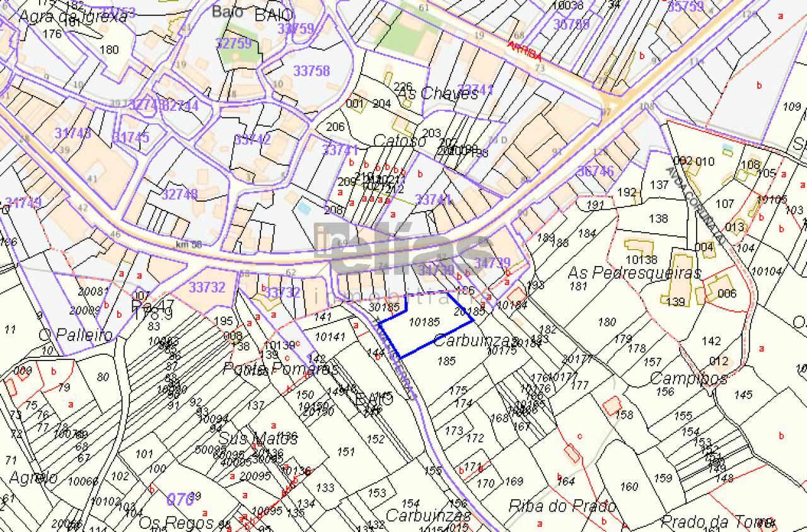Viewport: 807px width, 532px height.
Task: Select parcel 160 in the lower right
Action: click(x=629, y=486)
